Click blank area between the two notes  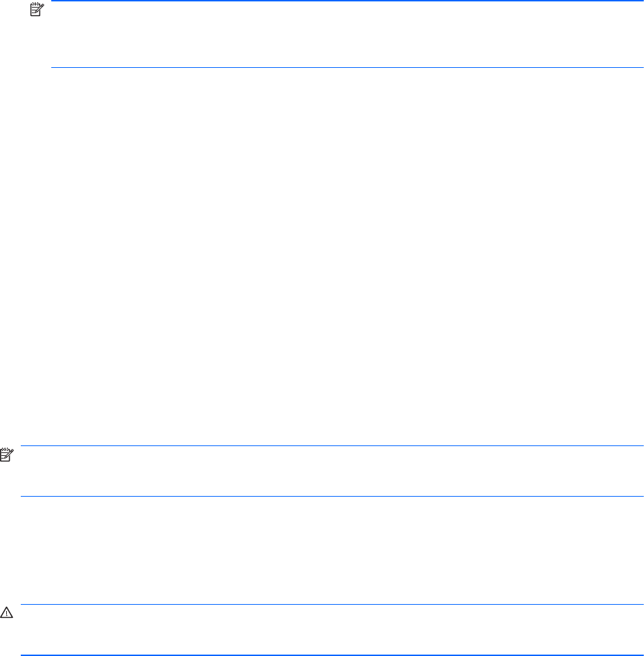coord(322,256)
